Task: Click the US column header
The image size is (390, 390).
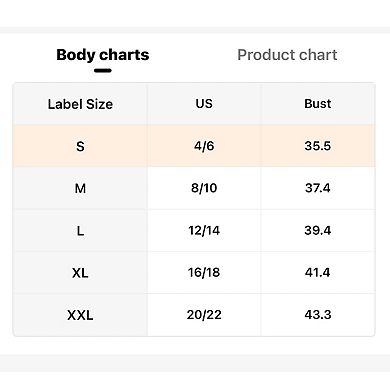Action: [204, 104]
